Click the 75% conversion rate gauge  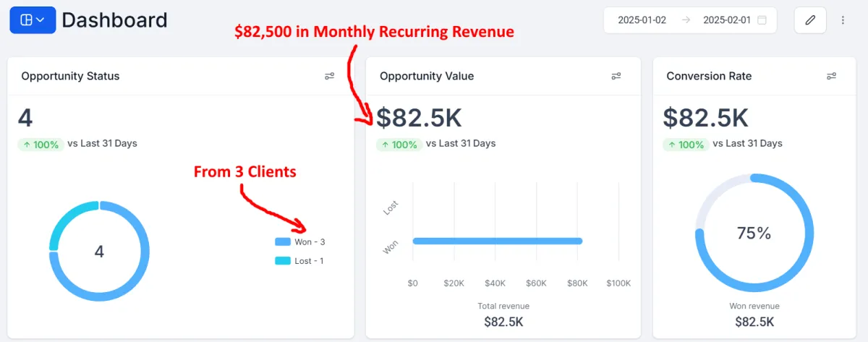click(754, 233)
